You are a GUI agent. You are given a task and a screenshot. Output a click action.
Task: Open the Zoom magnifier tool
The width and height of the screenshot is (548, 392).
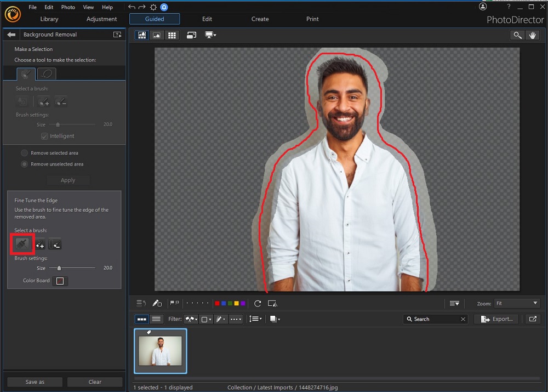pyautogui.click(x=517, y=35)
